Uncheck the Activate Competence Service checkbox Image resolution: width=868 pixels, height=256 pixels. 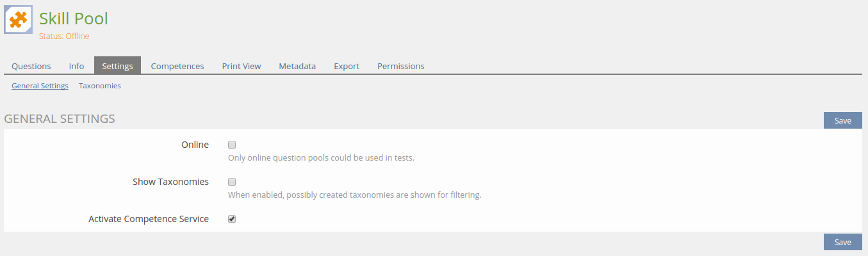(232, 219)
